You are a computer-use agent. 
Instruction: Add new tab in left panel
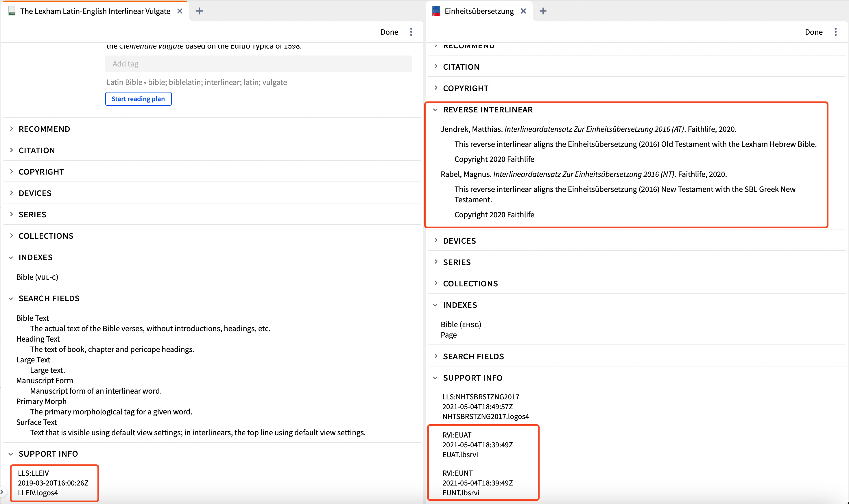(200, 11)
